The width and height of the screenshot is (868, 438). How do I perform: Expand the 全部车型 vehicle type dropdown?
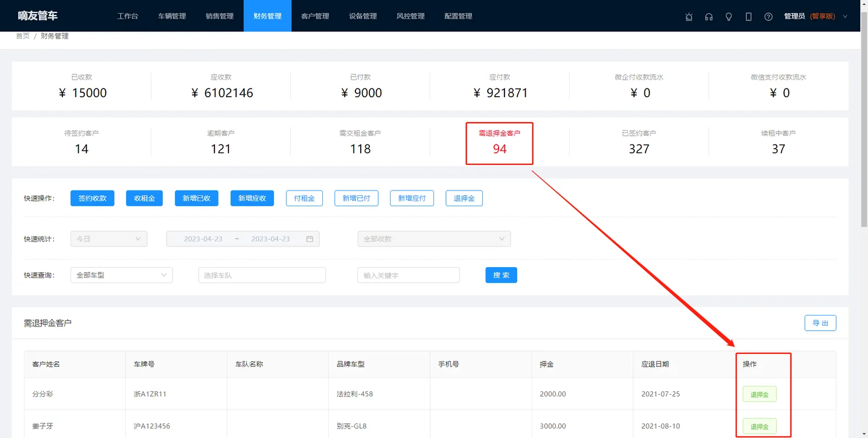point(122,275)
